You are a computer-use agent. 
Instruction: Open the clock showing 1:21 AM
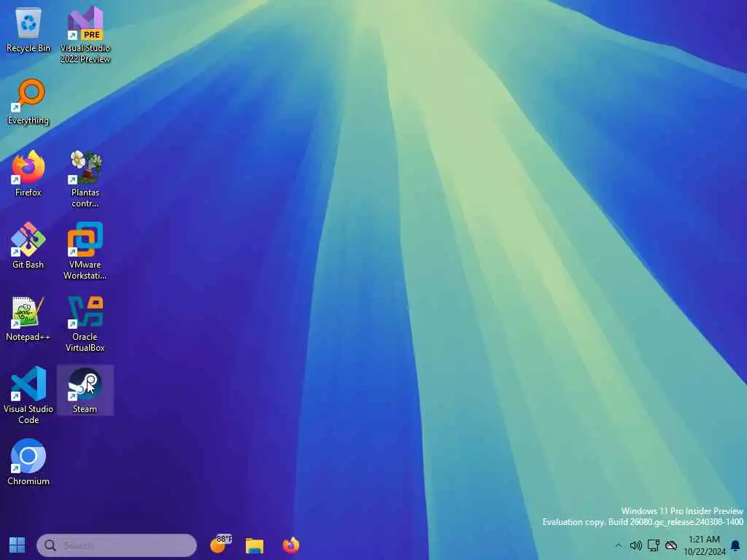click(x=704, y=545)
